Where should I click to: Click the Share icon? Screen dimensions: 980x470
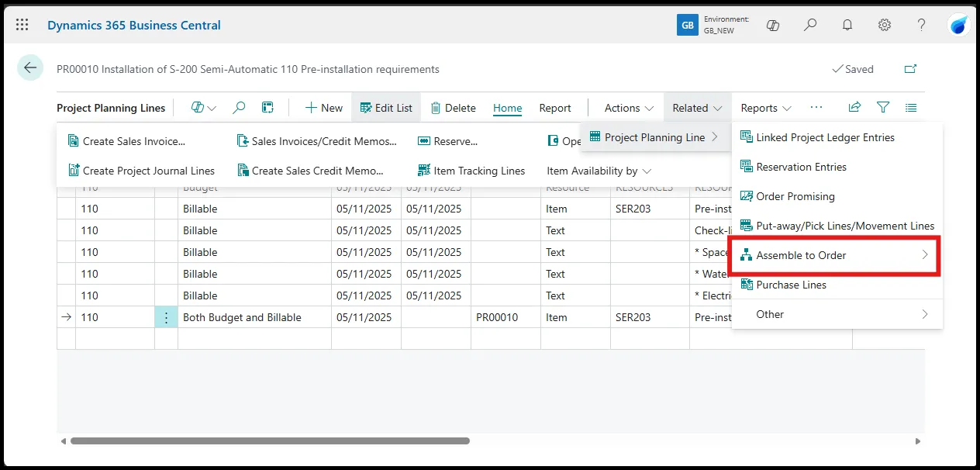pyautogui.click(x=854, y=108)
